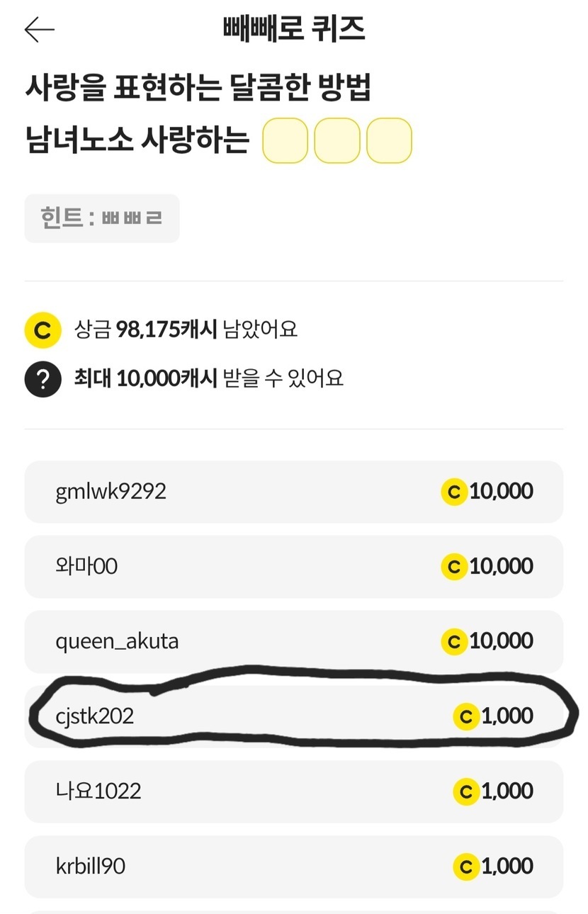
Task: Click the coin icon in 나요1022 row
Action: 465,792
